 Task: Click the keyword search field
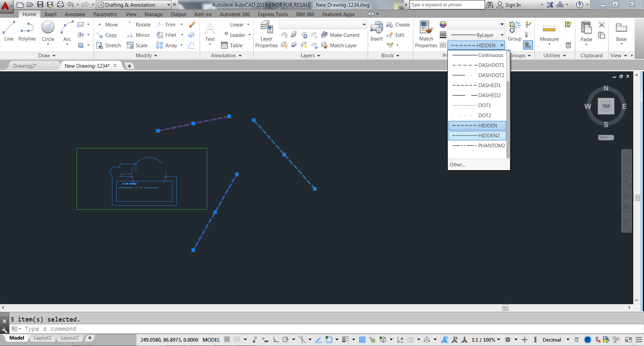tap(447, 5)
